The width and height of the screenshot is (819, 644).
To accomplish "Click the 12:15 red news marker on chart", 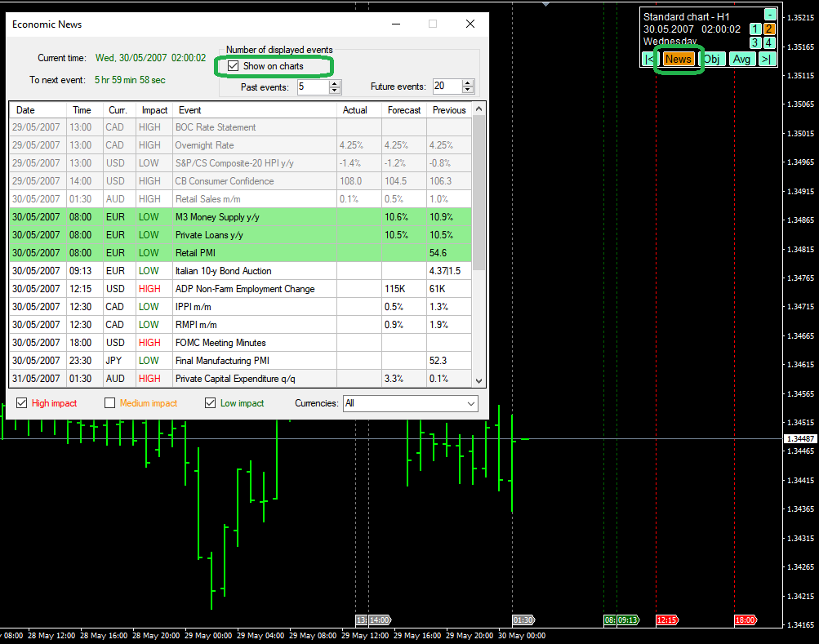I will (667, 620).
